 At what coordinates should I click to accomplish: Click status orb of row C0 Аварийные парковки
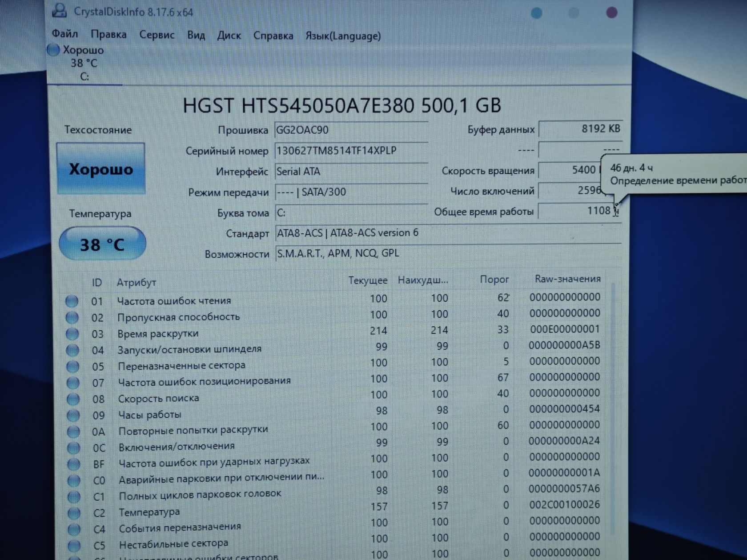pos(74,480)
